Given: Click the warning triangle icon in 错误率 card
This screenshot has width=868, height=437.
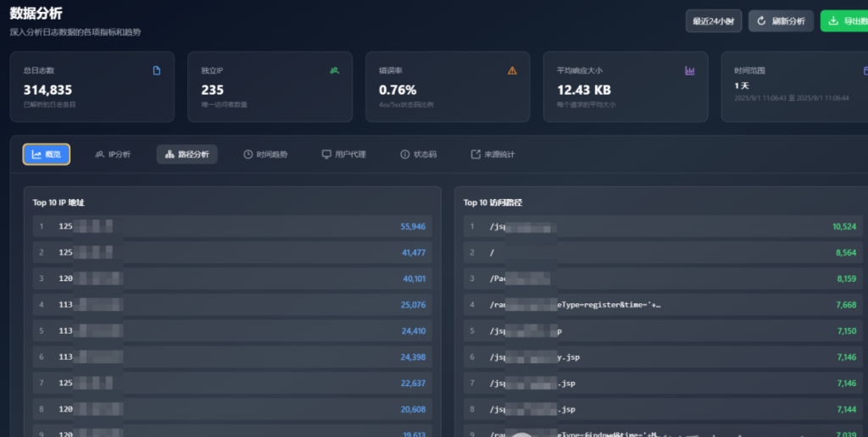Looking at the screenshot, I should (x=512, y=70).
